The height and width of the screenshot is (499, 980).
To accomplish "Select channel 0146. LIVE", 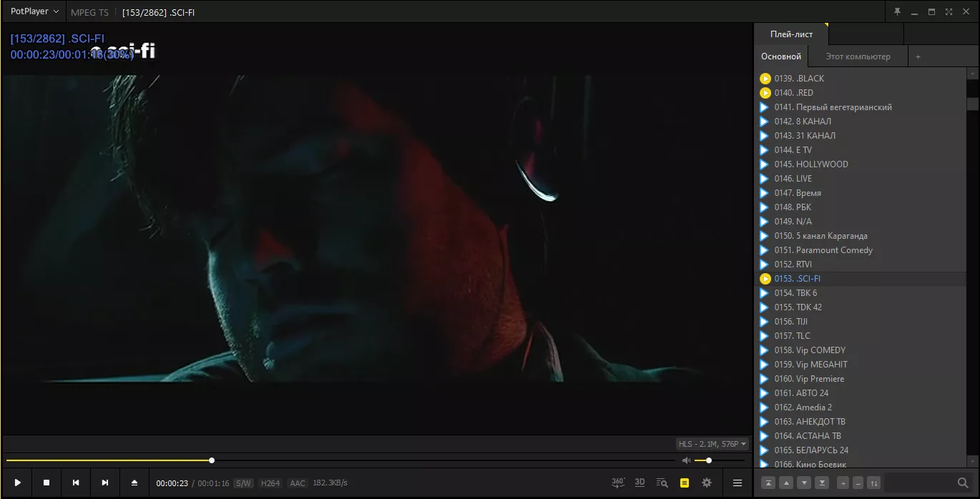I will point(861,179).
